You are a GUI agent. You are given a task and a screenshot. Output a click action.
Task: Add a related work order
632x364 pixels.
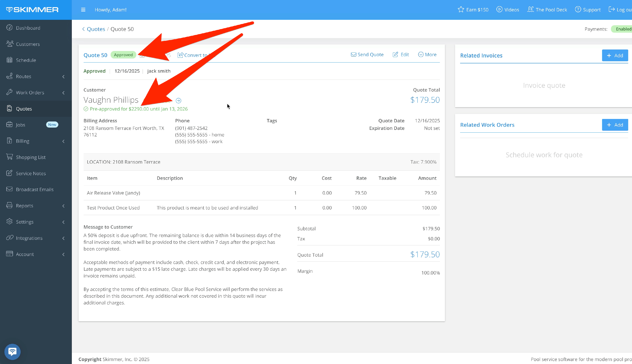coord(615,125)
